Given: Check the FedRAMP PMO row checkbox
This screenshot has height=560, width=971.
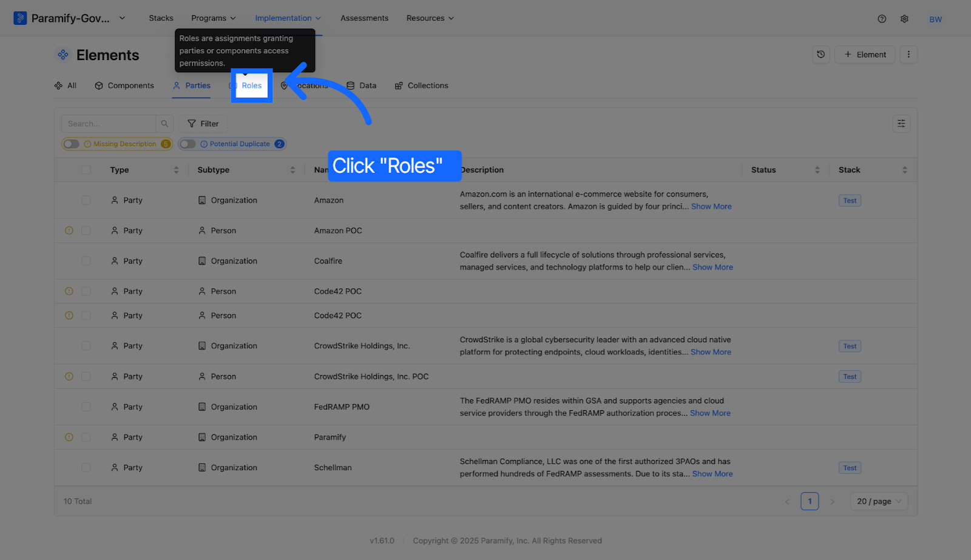Looking at the screenshot, I should (86, 407).
